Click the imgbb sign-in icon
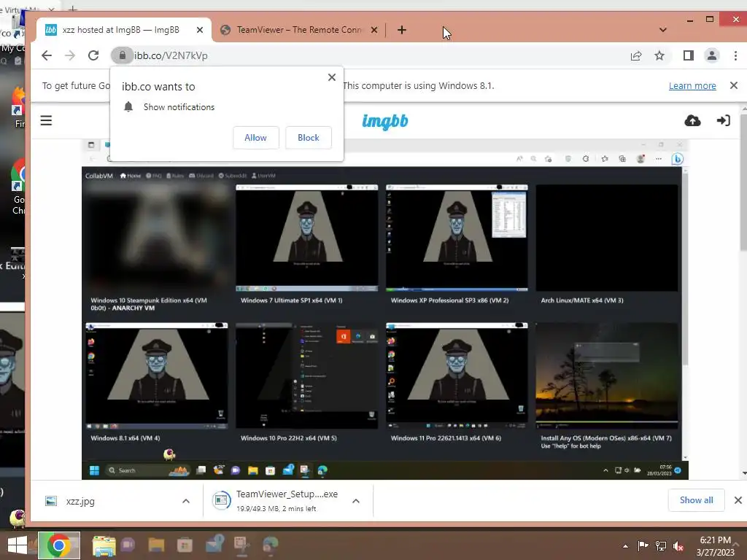Viewport: 747px width, 560px height. pyautogui.click(x=723, y=120)
